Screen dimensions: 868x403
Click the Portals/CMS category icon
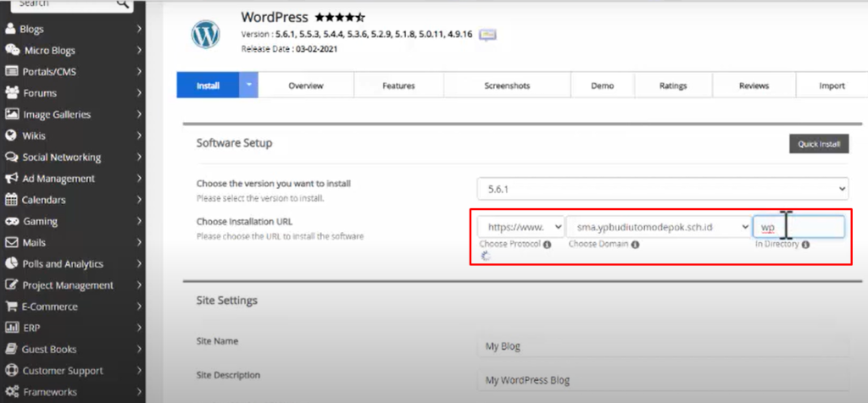coord(11,72)
